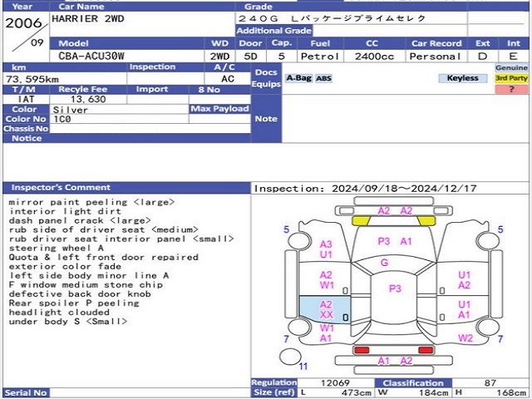Click the right red taillight on diagram
The height and width of the screenshot is (399, 532).
(426, 349)
